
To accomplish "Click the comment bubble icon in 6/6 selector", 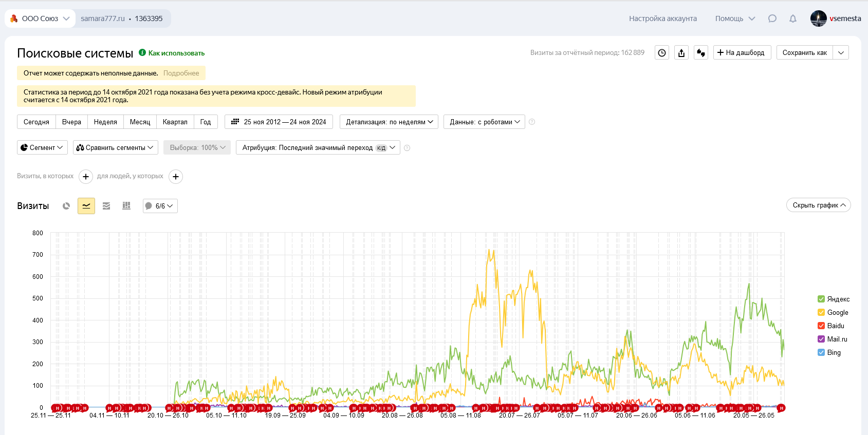I will click(x=149, y=206).
